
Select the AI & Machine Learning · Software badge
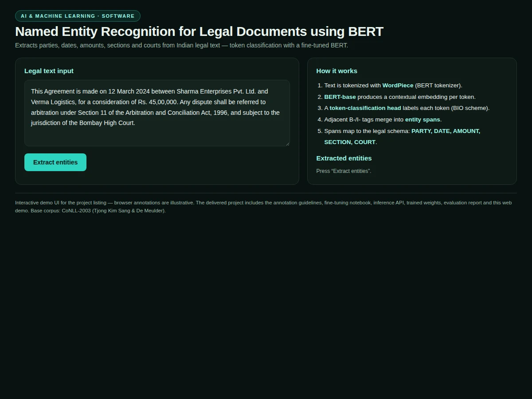pyautogui.click(x=78, y=16)
